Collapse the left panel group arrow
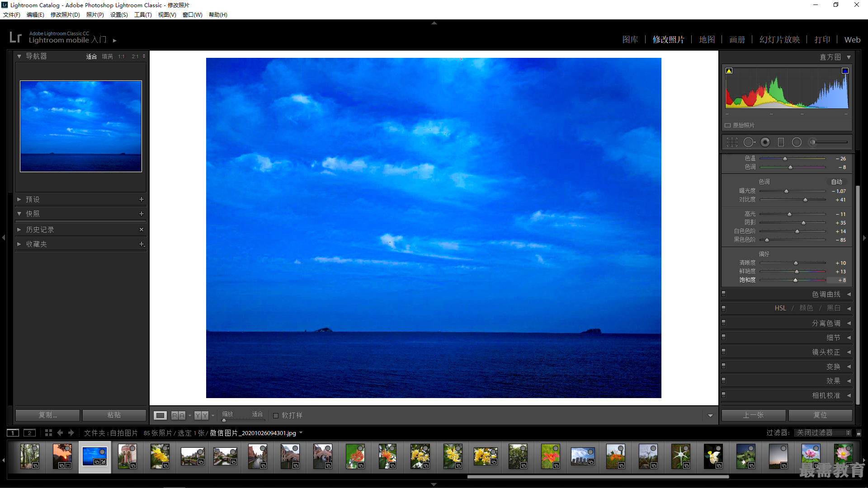The width and height of the screenshot is (868, 488). point(3,237)
